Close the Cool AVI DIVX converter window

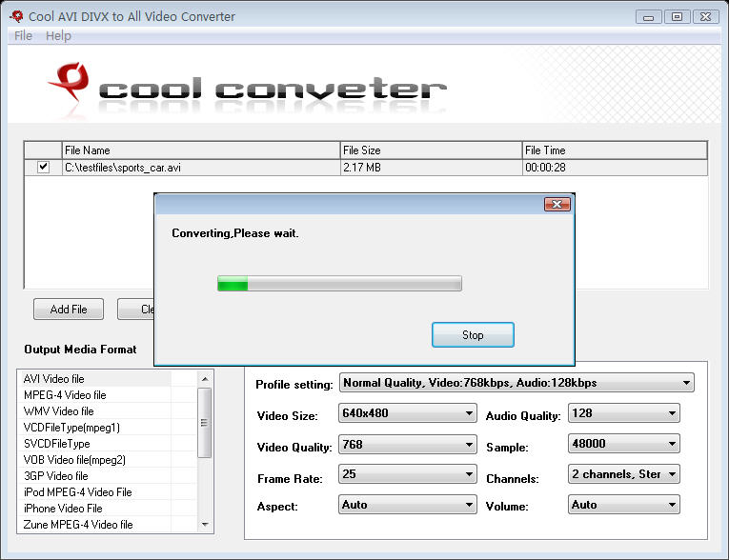coord(706,17)
